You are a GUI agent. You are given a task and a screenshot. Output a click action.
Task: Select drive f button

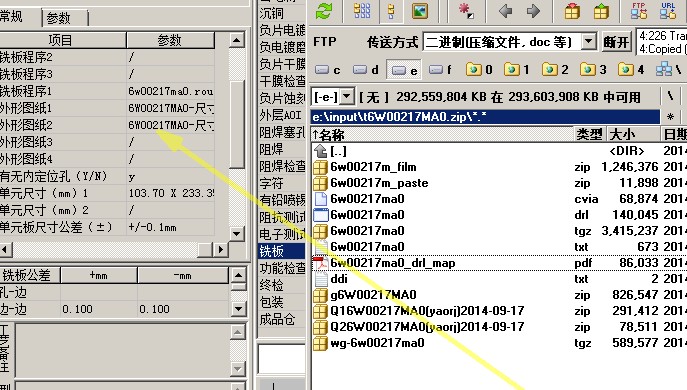pyautogui.click(x=441, y=70)
